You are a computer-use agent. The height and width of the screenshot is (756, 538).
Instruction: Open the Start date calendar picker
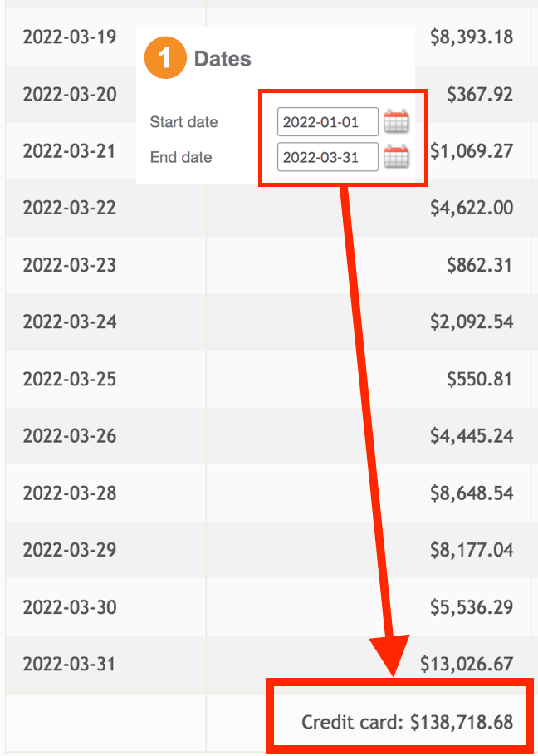coord(396,121)
